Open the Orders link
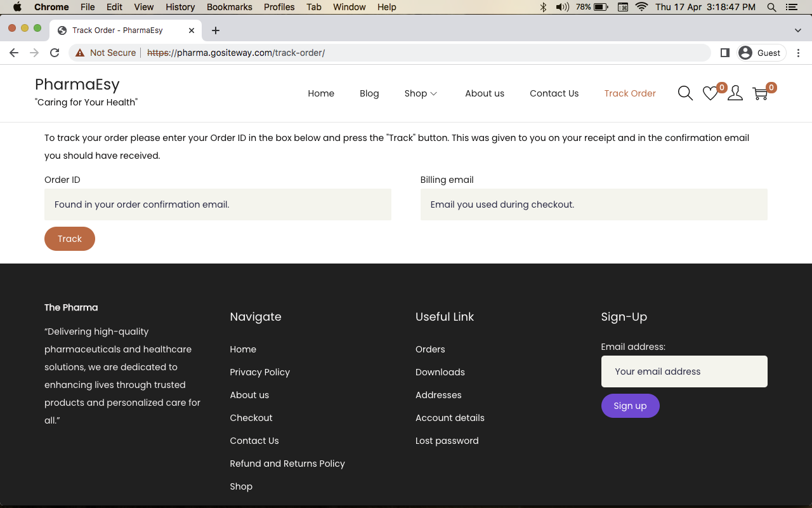Screen dimensions: 812x508 tap(430, 349)
